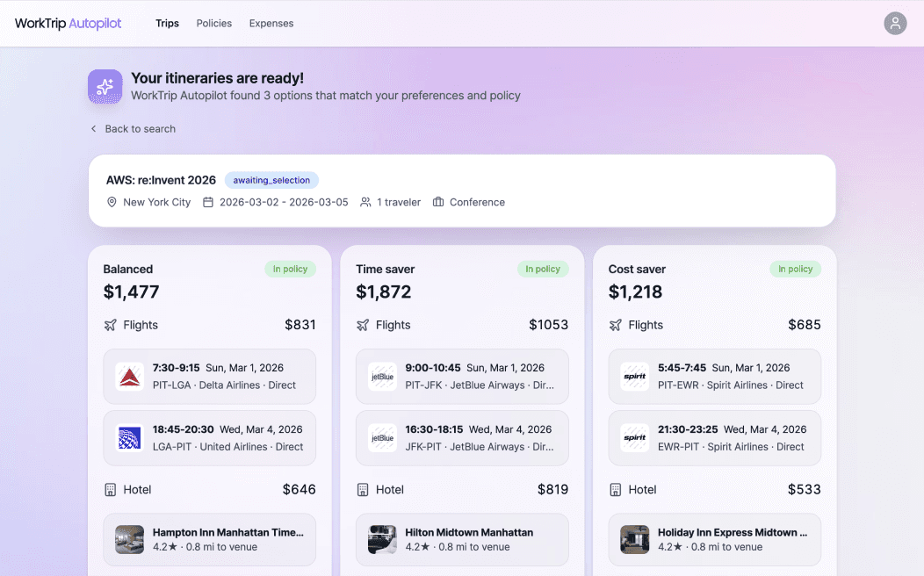Click the plane icon in Balanced card

[110, 325]
